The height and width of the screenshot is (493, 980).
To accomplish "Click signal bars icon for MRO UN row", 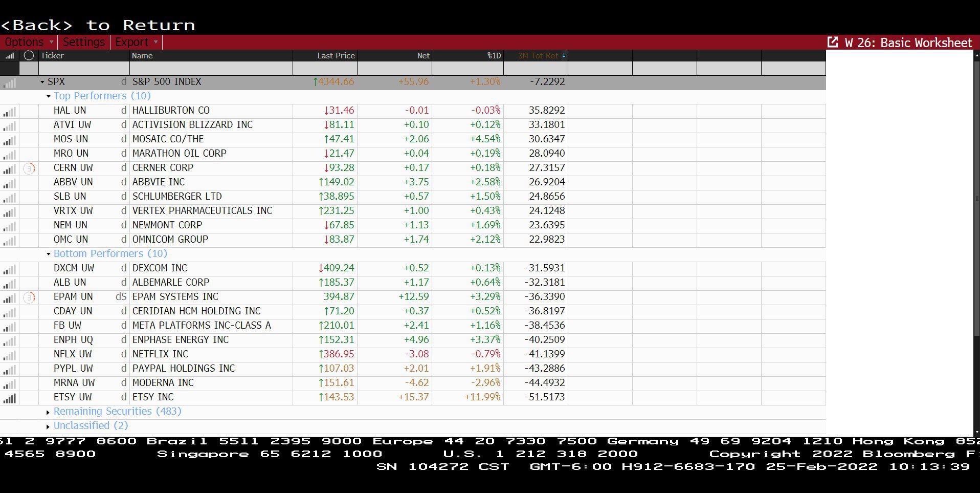I will (x=9, y=154).
